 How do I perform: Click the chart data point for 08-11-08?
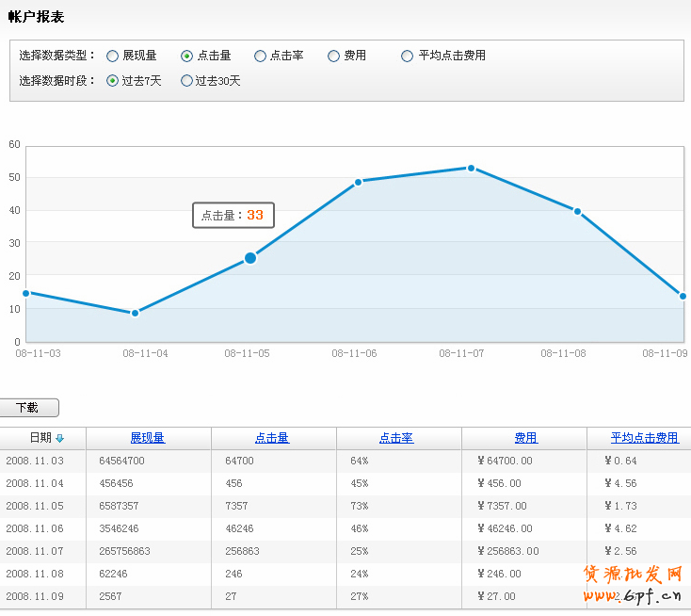[x=577, y=212]
